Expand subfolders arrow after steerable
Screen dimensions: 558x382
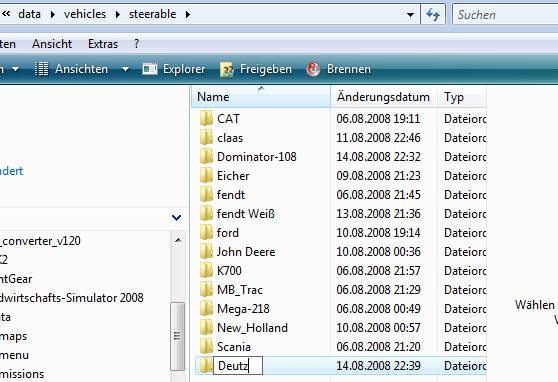pos(188,15)
